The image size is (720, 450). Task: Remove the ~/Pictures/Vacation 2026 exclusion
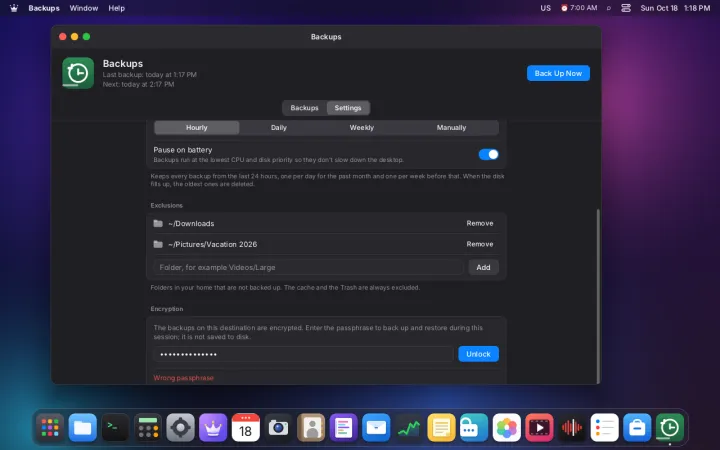point(480,244)
